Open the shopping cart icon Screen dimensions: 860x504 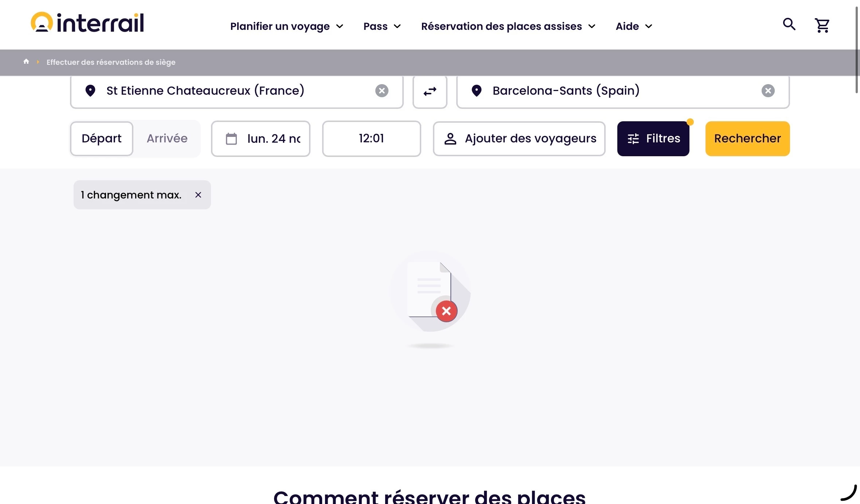(822, 25)
